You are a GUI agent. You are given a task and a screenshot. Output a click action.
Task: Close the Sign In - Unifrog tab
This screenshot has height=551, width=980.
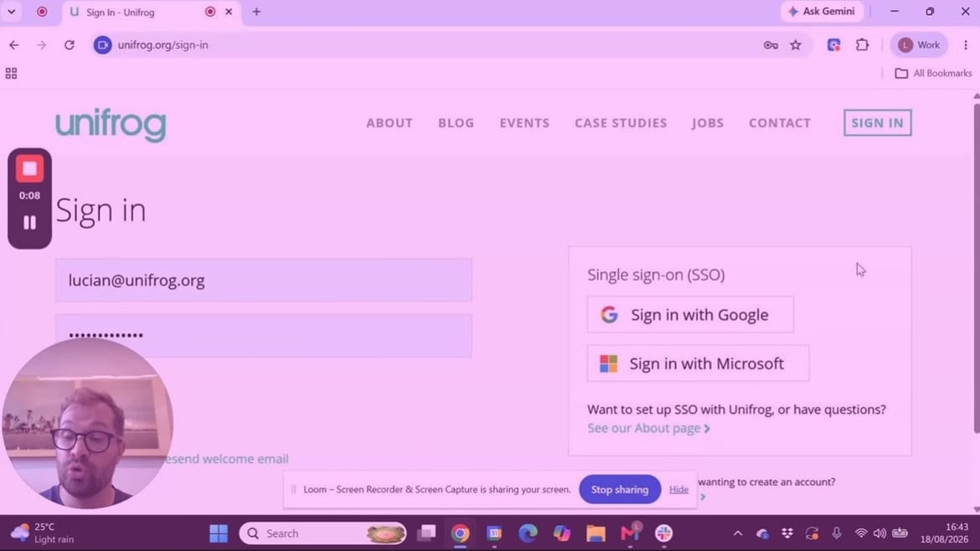(229, 12)
